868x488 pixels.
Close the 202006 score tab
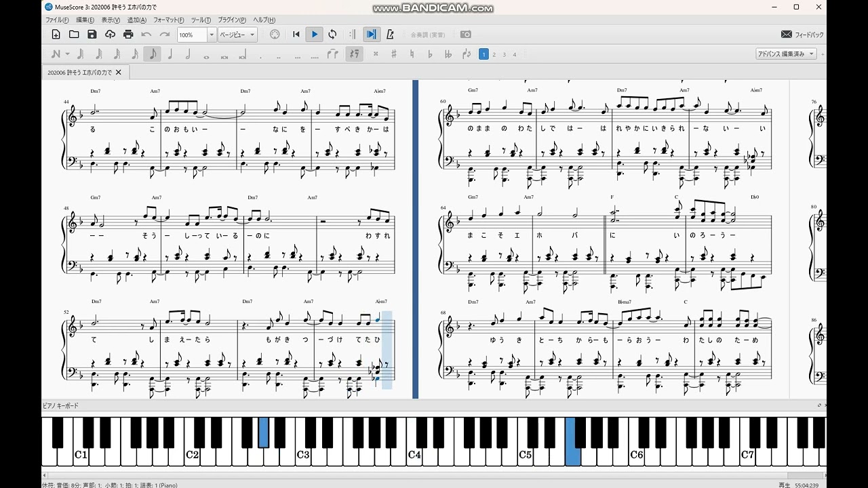pos(119,72)
